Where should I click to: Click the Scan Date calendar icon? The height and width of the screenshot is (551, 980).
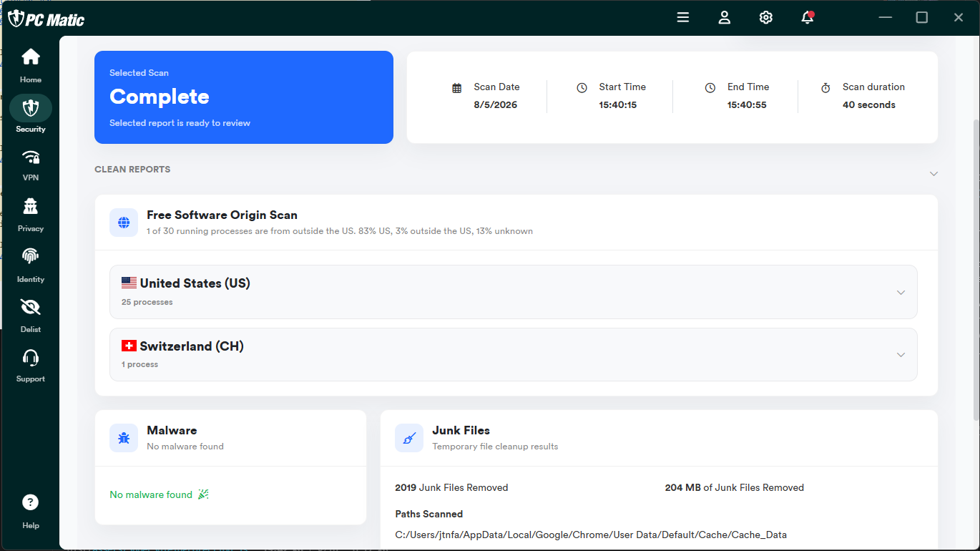pyautogui.click(x=457, y=88)
